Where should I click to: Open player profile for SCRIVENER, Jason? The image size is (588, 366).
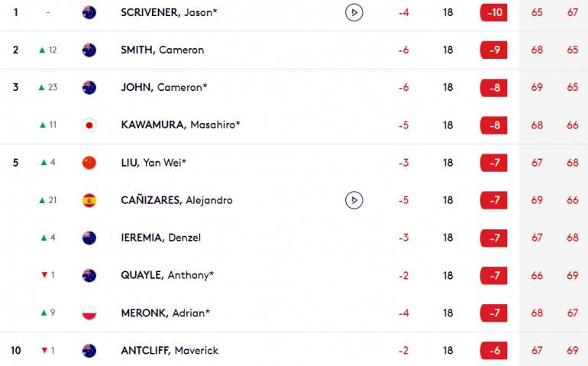coord(169,12)
